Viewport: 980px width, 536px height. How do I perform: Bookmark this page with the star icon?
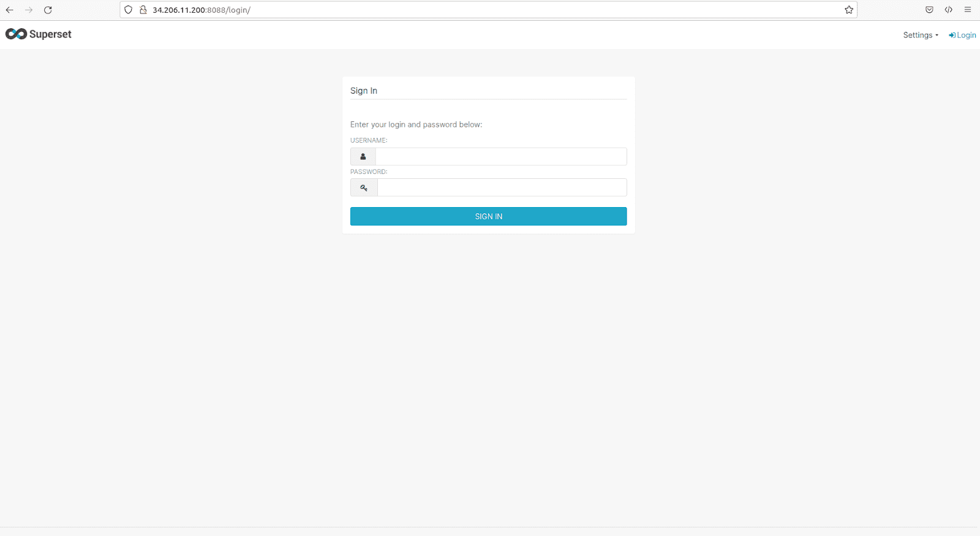point(849,10)
